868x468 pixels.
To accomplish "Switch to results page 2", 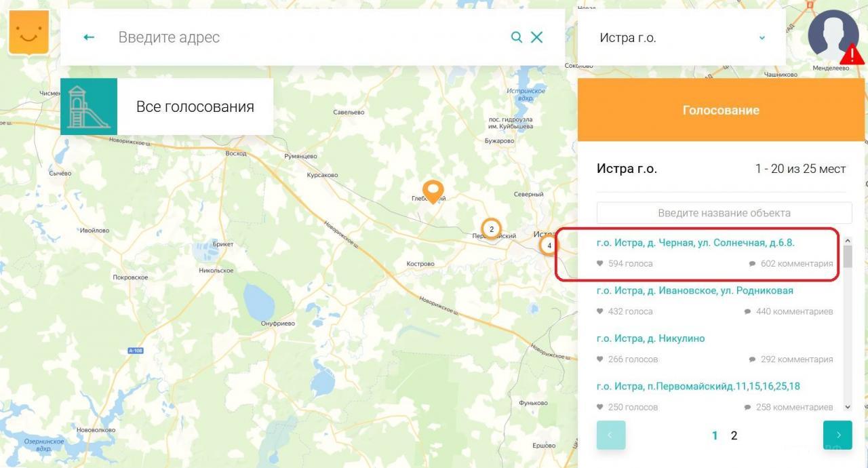I will point(734,435).
